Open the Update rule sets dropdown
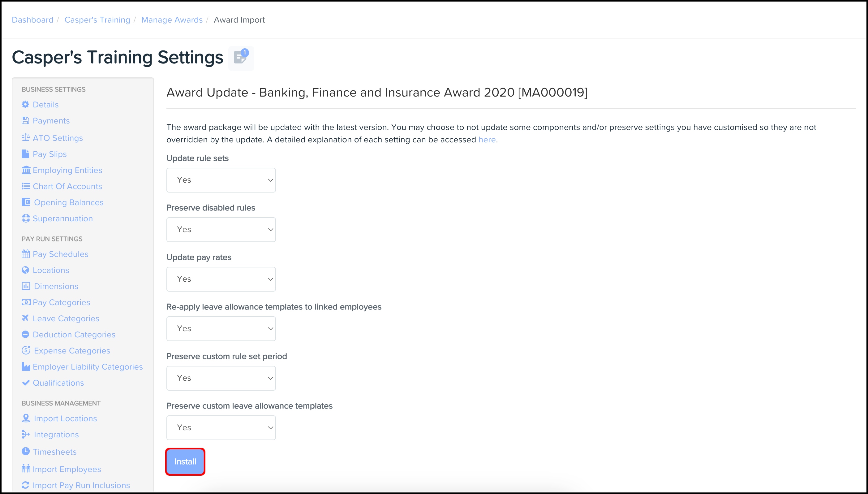Image resolution: width=868 pixels, height=494 pixels. 221,180
